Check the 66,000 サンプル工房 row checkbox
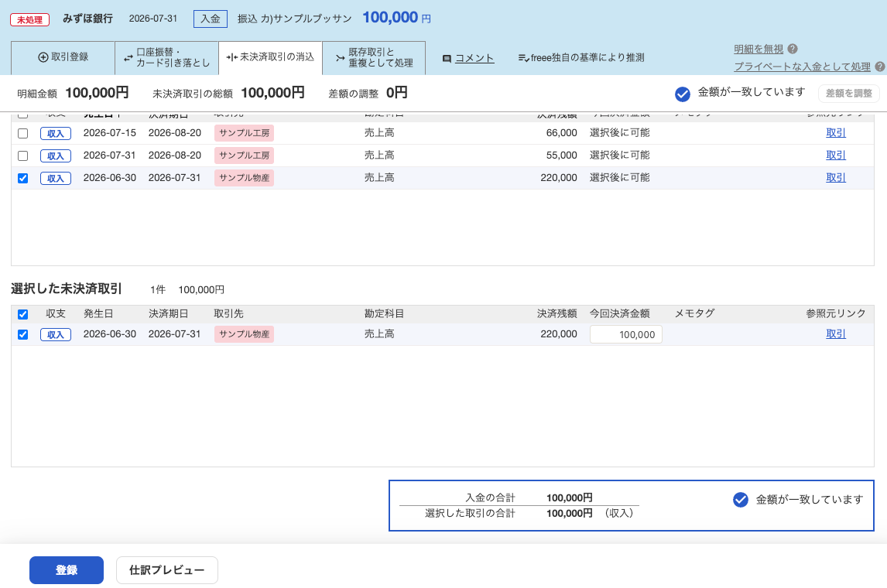 (x=22, y=133)
